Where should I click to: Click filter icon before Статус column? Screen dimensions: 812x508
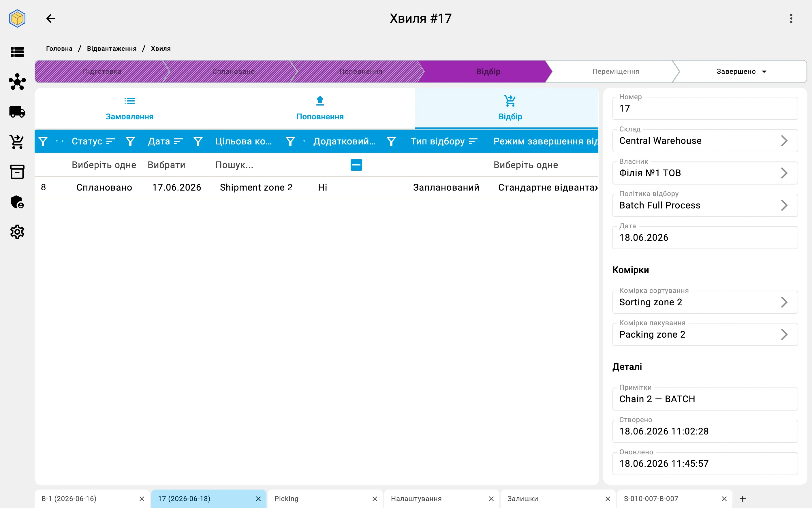43,141
